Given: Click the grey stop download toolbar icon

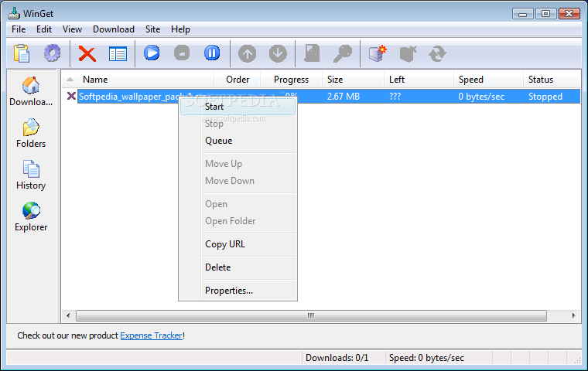Looking at the screenshot, I should [182, 53].
